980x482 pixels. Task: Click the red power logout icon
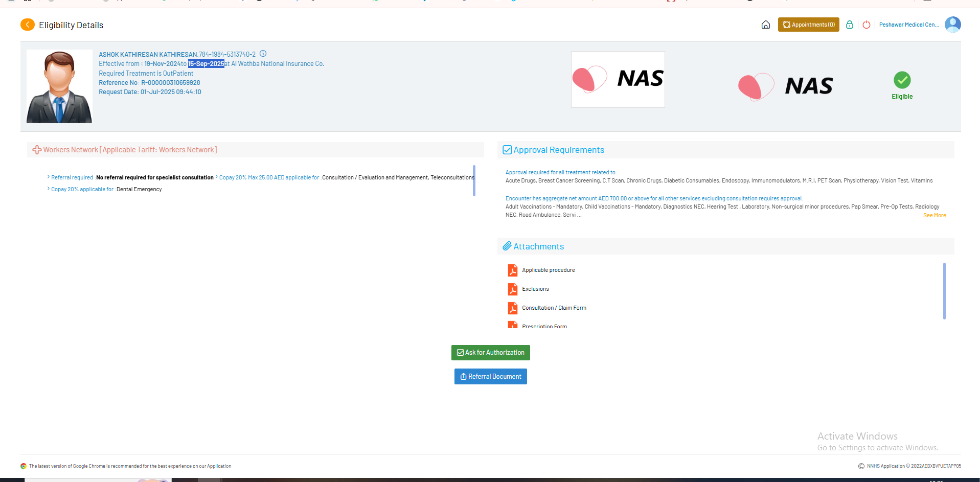click(866, 25)
